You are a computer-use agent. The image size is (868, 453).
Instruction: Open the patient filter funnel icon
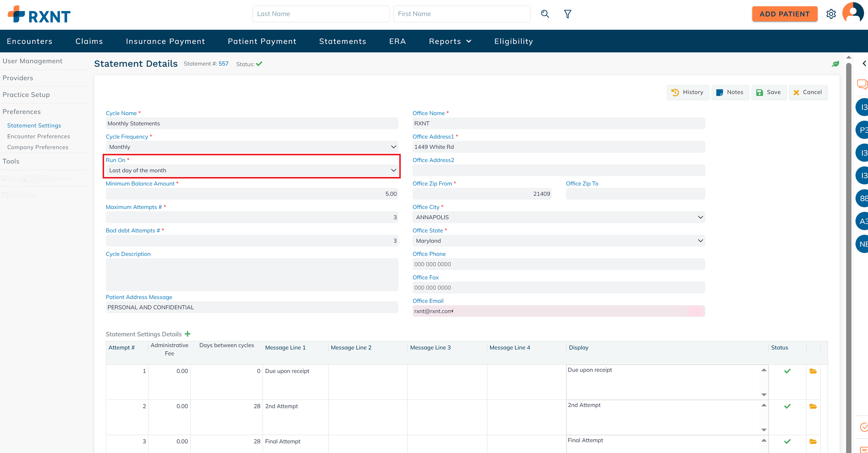point(567,14)
